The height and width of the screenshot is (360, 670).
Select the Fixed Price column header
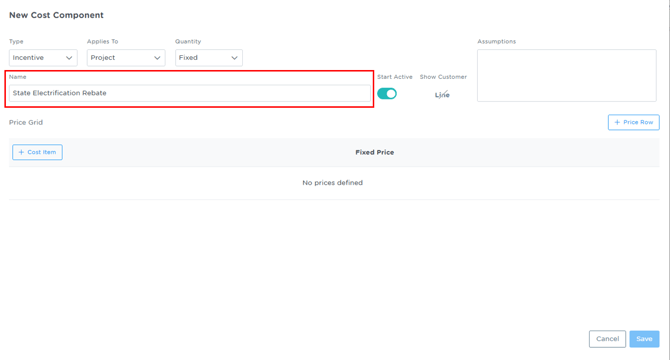(x=375, y=152)
